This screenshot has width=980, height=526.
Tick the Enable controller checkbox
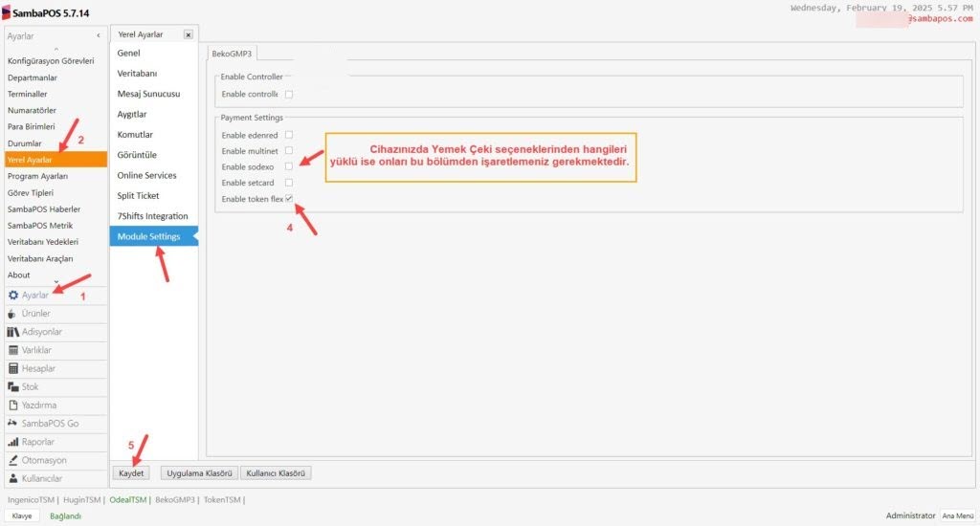pos(289,95)
